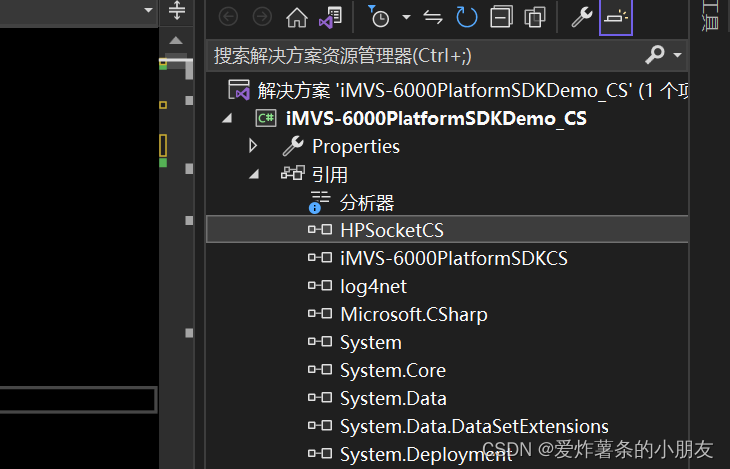Click the solution file icon

click(x=239, y=89)
